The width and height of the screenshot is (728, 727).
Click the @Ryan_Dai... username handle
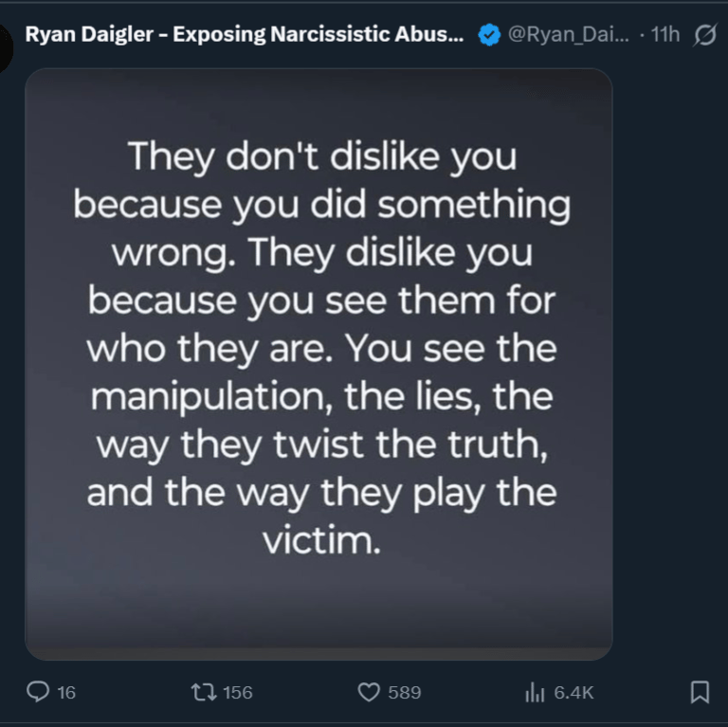coord(568,35)
